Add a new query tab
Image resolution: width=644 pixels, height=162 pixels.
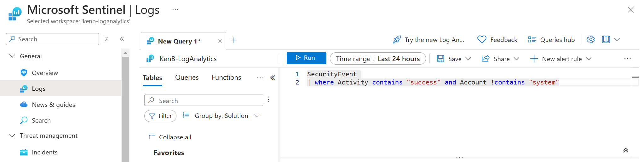click(234, 40)
